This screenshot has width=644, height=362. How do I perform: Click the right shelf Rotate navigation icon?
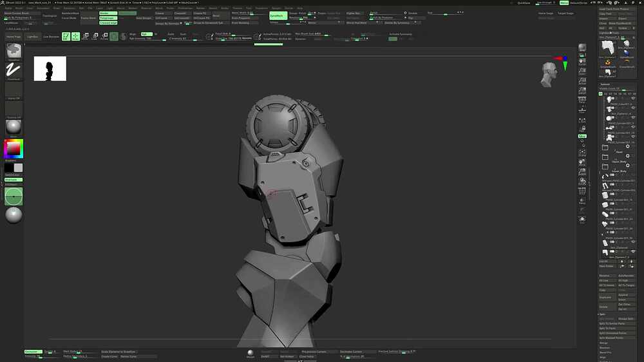tap(582, 181)
